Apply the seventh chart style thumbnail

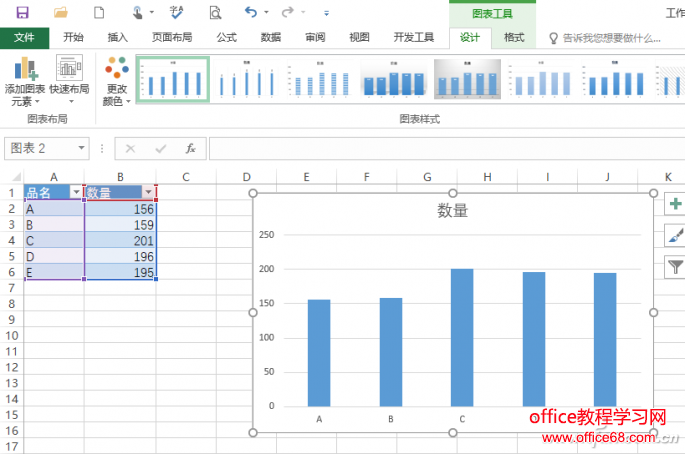point(614,79)
